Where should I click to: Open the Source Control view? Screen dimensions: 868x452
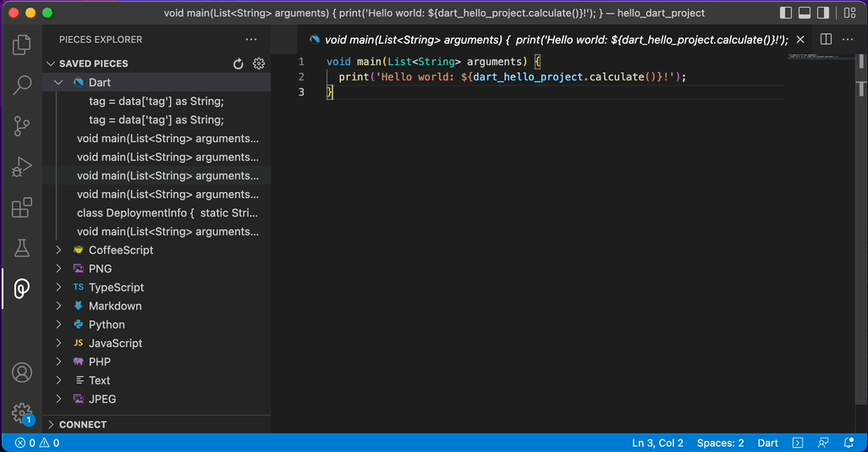[22, 126]
